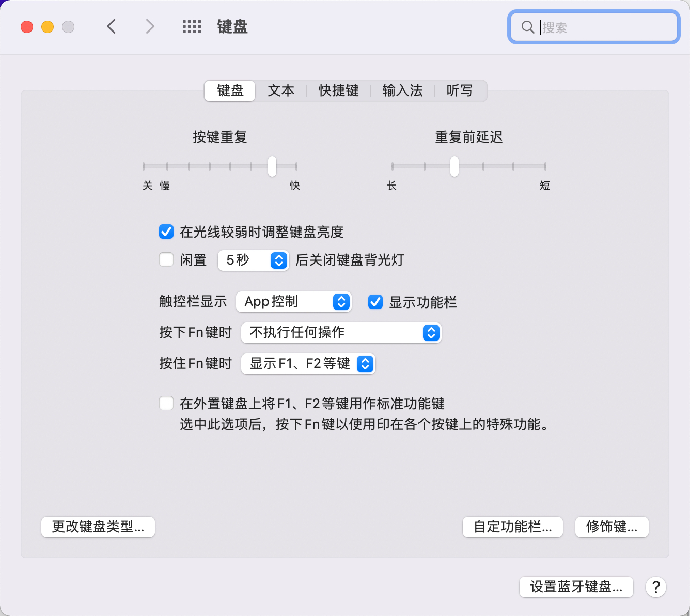Click 更改键盘类型… button
Viewport: 690px width, 616px height.
(98, 527)
